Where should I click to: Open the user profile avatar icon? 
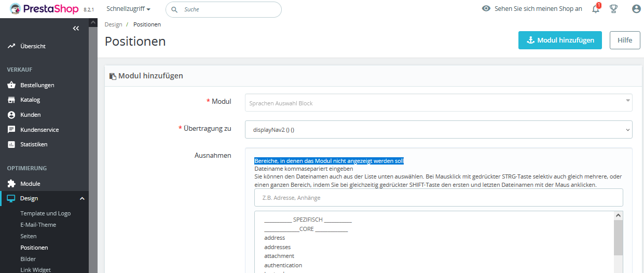coord(636,9)
